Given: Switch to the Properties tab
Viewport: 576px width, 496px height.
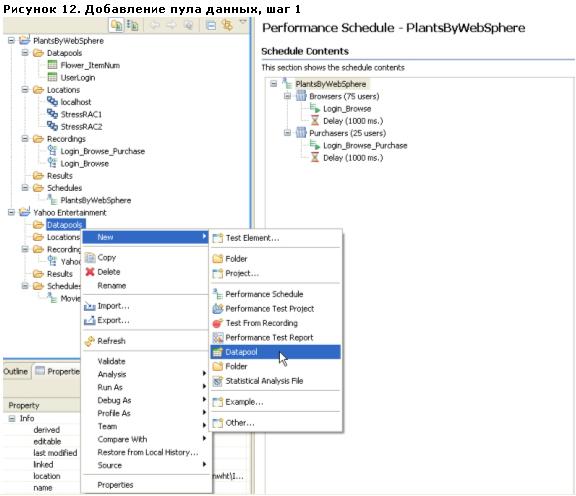Looking at the screenshot, I should tap(57, 371).
